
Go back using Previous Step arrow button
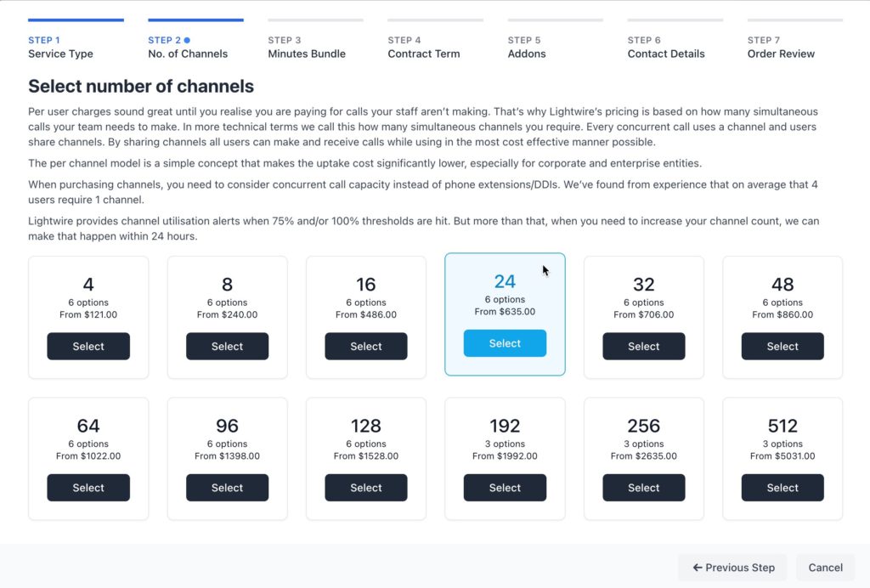732,568
